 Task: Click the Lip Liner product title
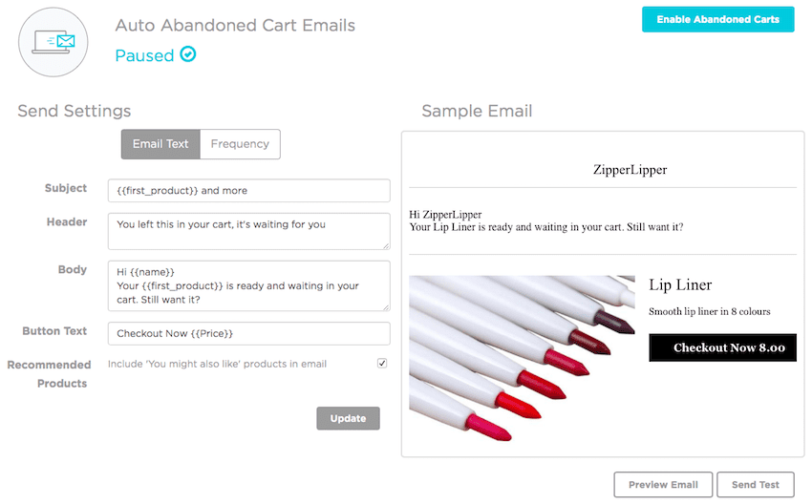point(680,284)
